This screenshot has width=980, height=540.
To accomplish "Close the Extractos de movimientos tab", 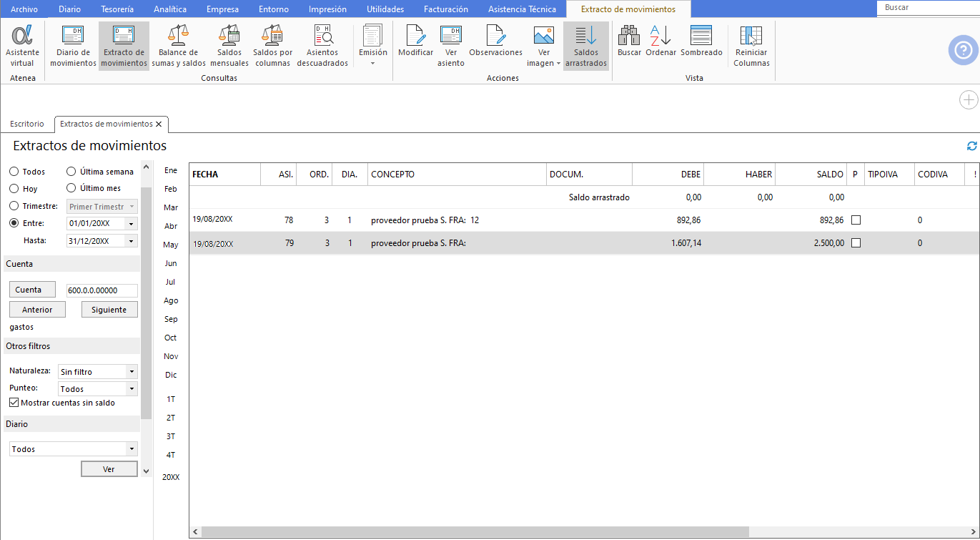I will [159, 124].
